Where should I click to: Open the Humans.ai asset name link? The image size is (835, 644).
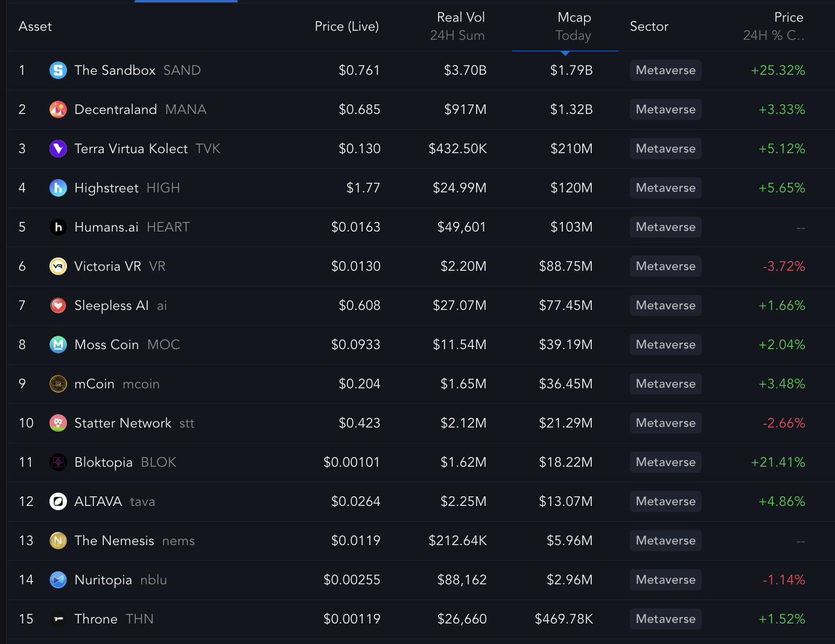pyautogui.click(x=106, y=227)
